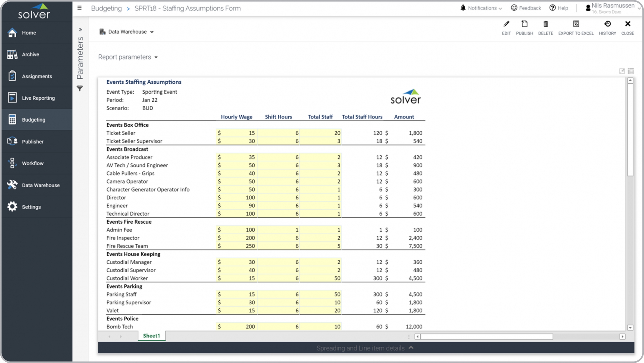Expand the Parameters side panel chevron
The height and width of the screenshot is (363, 644).
coord(80,30)
